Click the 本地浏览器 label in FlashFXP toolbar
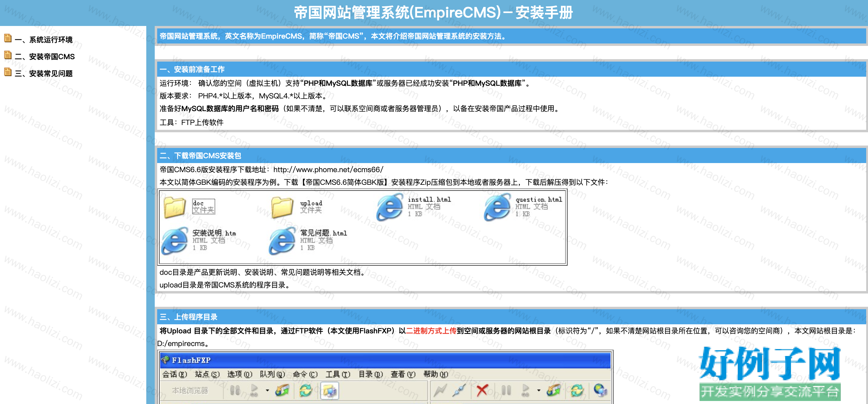The width and height of the screenshot is (868, 404). coord(190,390)
